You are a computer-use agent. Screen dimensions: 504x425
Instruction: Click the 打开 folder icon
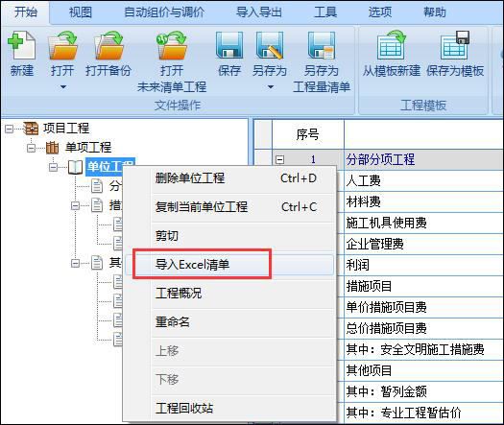(62, 45)
